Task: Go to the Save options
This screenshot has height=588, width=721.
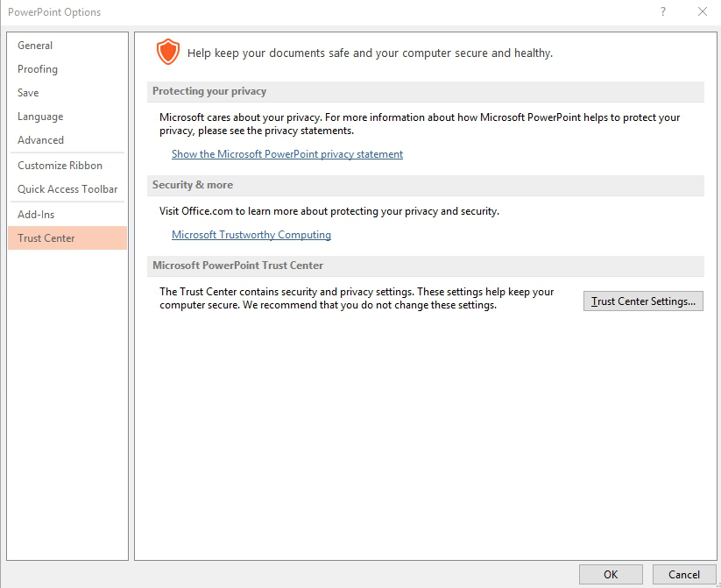Action: point(67,93)
